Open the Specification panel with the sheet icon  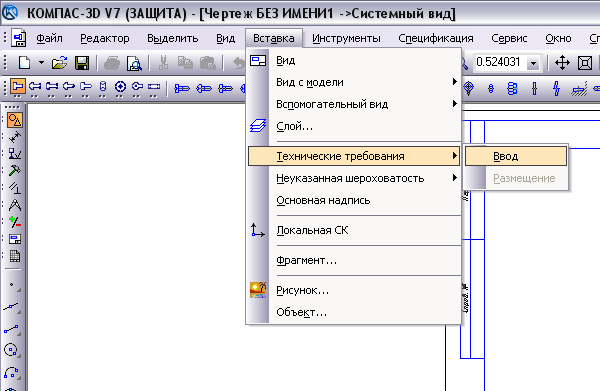point(15,256)
